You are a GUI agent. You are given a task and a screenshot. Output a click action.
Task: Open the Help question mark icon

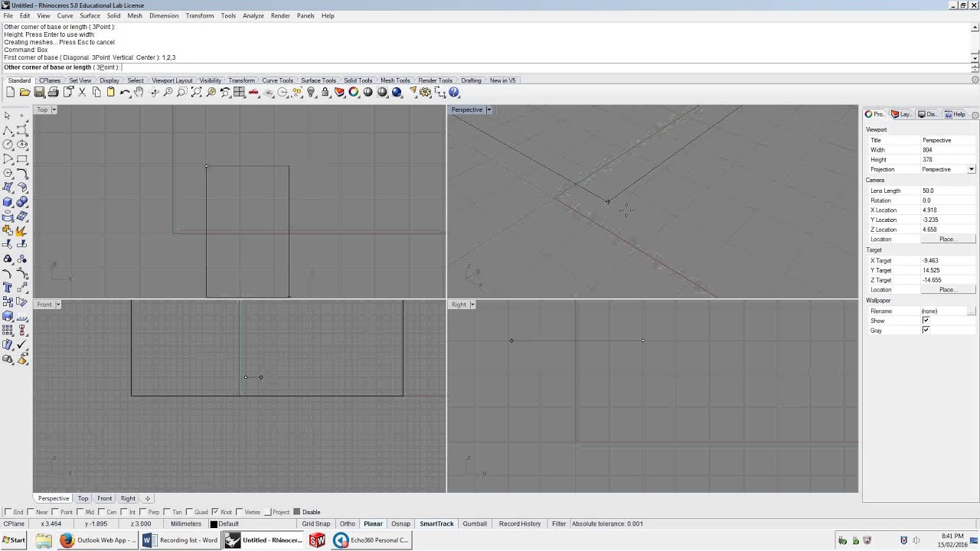[454, 93]
